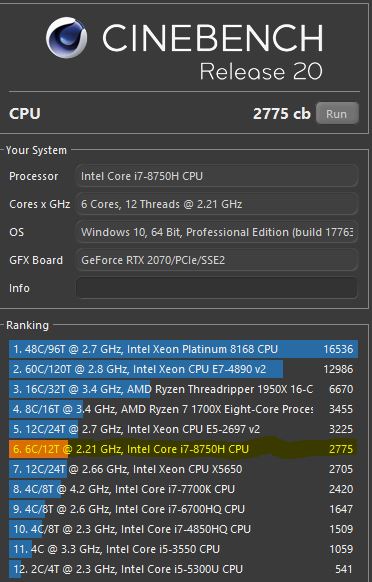Click the Xeon E5-2697 v2 ranking entry
372x582 pixels.
tap(183, 429)
